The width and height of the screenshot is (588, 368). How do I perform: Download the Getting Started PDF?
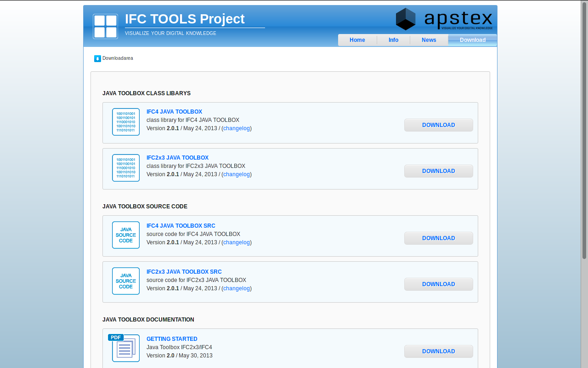(439, 351)
